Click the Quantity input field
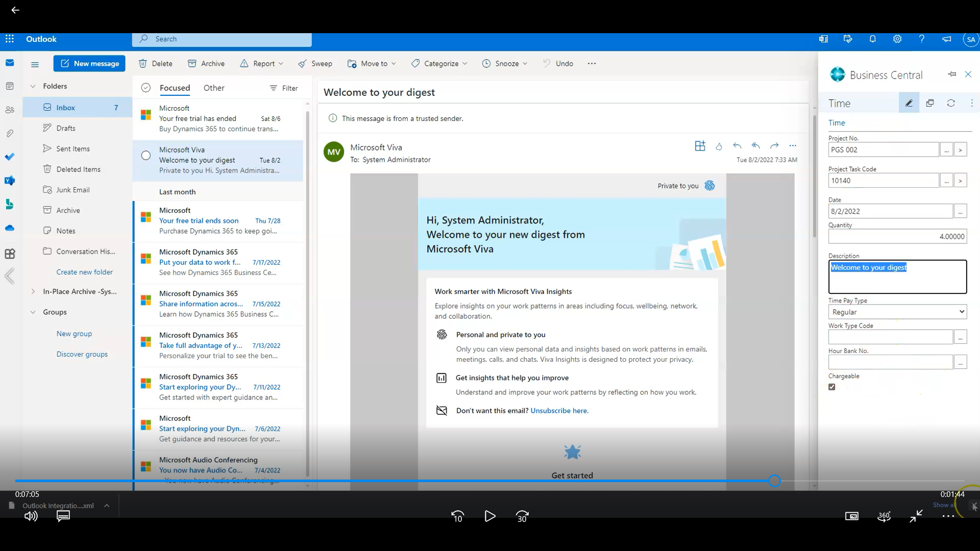Viewport: 980px width, 551px height. 897,236
